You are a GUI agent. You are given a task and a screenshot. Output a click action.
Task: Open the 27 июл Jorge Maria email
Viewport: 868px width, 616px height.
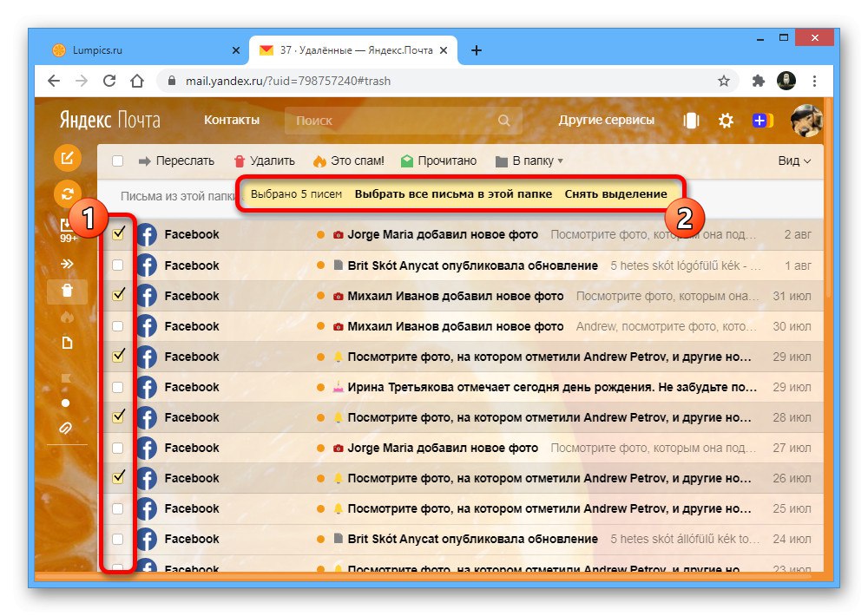(x=463, y=448)
